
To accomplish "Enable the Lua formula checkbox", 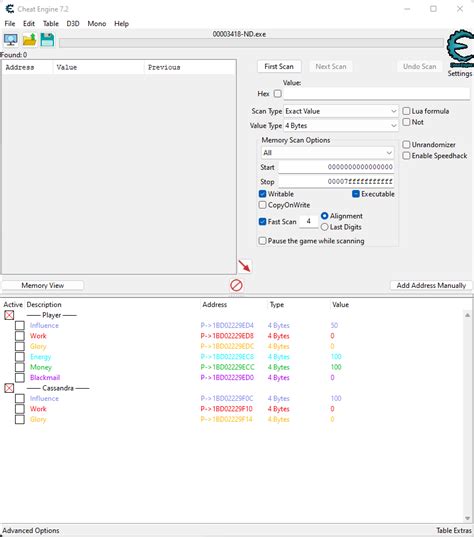I will click(x=406, y=111).
